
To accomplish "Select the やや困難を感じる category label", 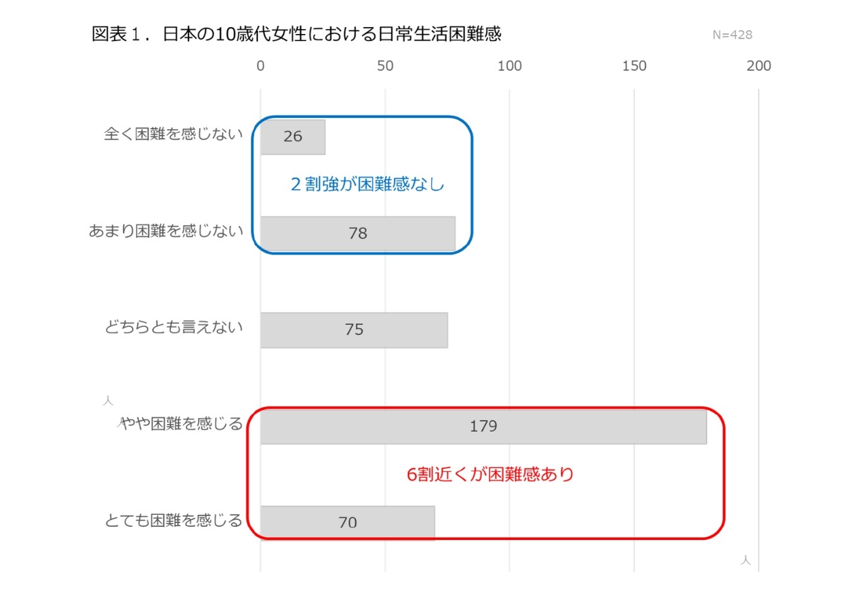I will 182,424.
